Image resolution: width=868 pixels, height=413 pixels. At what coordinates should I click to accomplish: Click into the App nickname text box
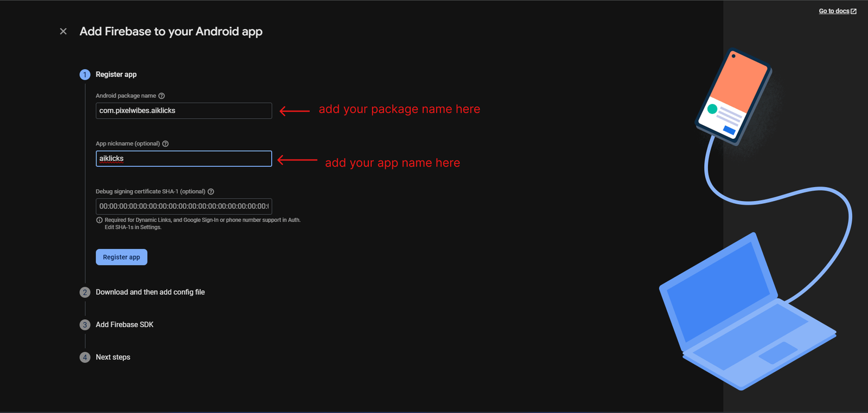[x=183, y=159]
